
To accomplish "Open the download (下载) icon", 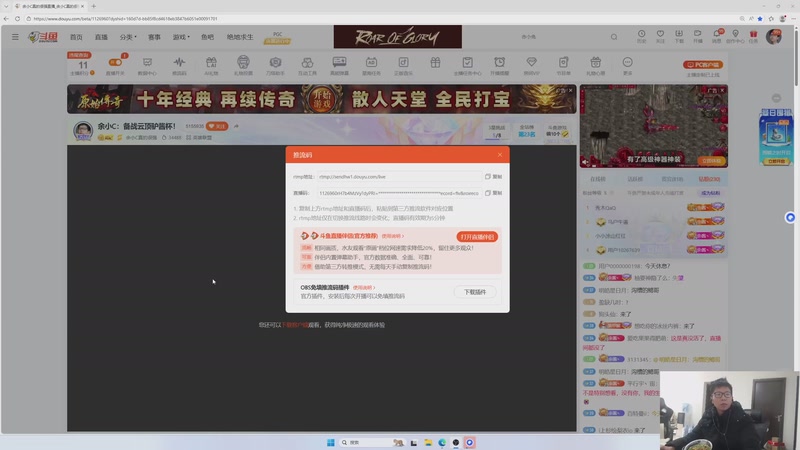I will click(x=679, y=36).
